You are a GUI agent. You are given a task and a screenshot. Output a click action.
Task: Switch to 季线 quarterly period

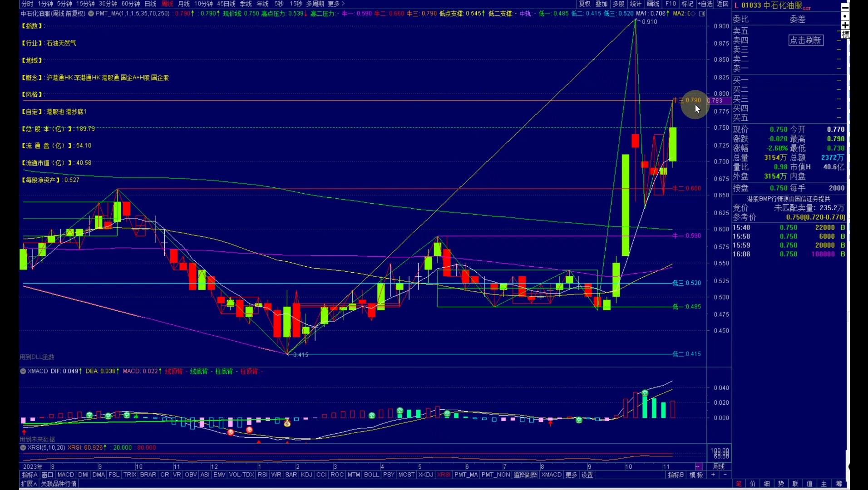(246, 4)
